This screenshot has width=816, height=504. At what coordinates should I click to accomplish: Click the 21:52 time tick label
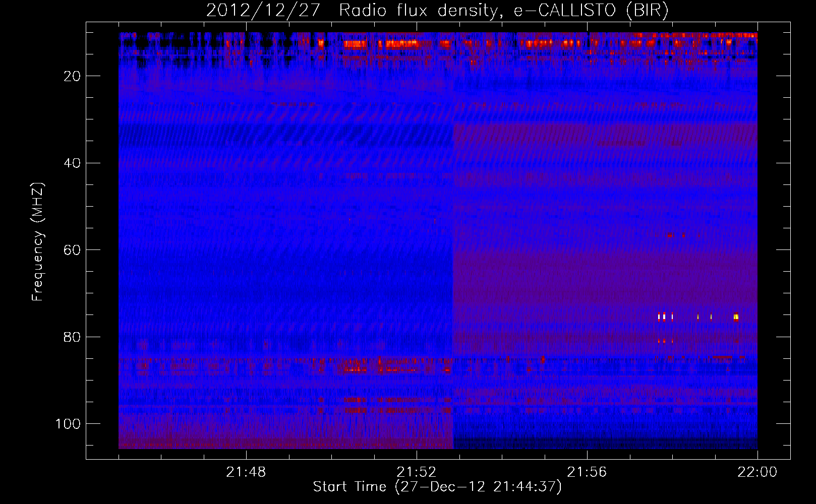pyautogui.click(x=417, y=472)
